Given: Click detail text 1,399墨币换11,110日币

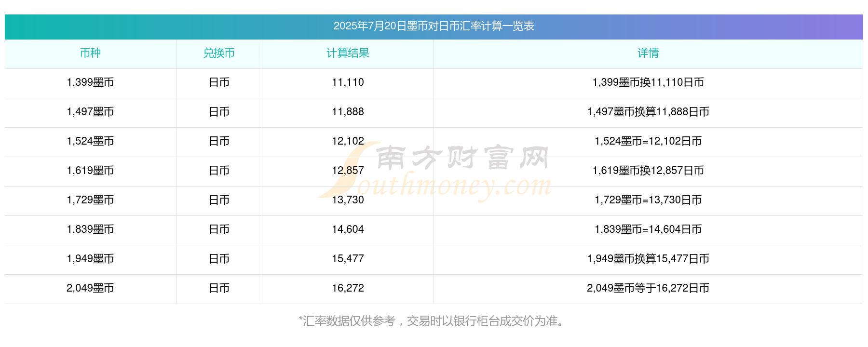Looking at the screenshot, I should pyautogui.click(x=648, y=82).
